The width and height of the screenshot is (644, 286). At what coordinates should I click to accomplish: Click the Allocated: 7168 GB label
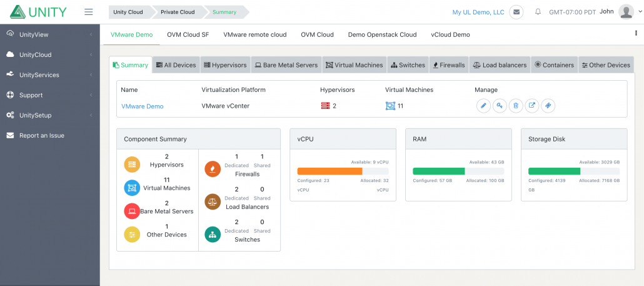coord(599,180)
